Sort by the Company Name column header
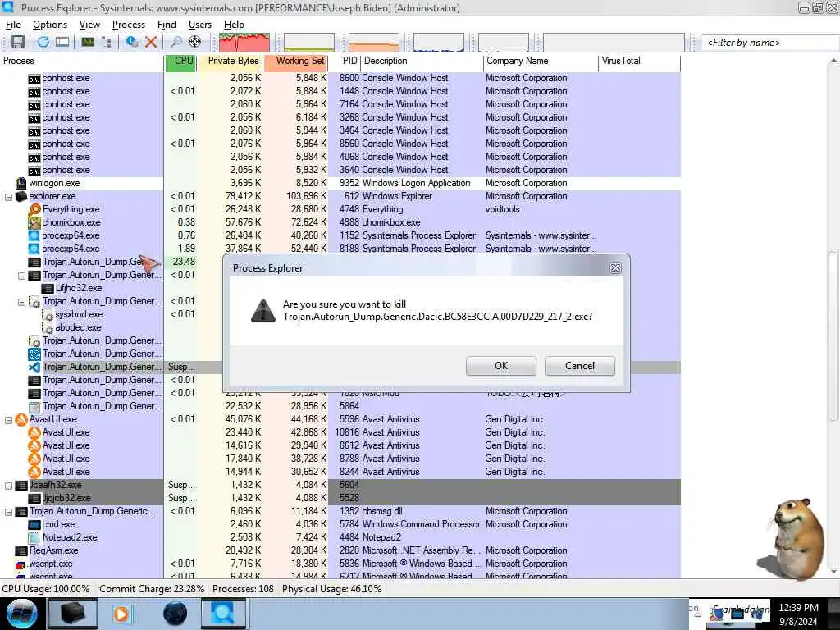This screenshot has height=630, width=840. [541, 61]
